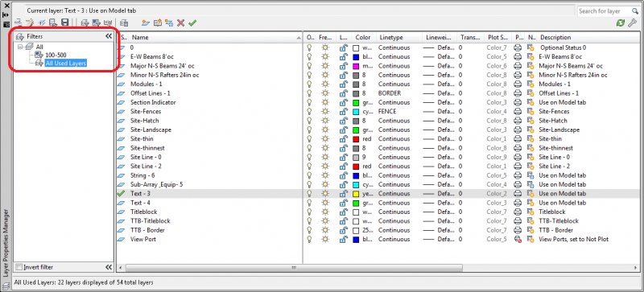Sort by the Description column header

click(x=555, y=37)
